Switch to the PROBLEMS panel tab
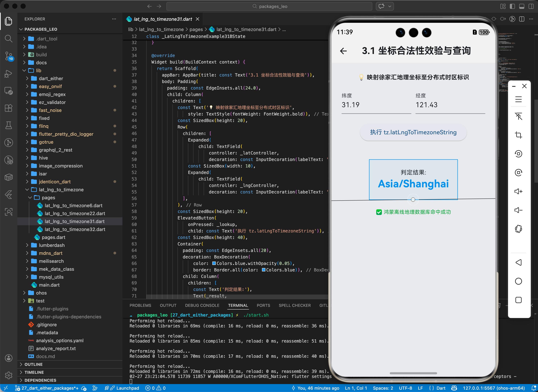The width and height of the screenshot is (538, 392). 140,305
